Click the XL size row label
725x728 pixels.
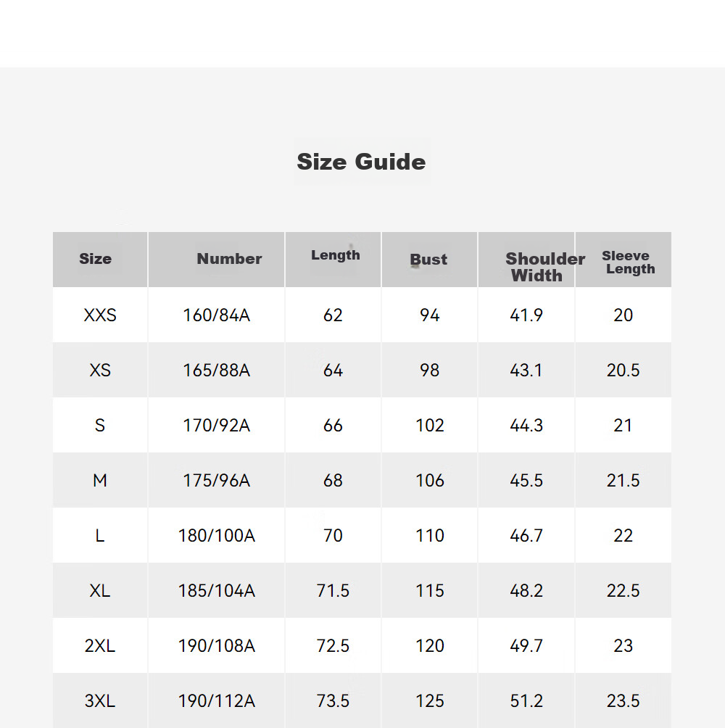coord(100,590)
